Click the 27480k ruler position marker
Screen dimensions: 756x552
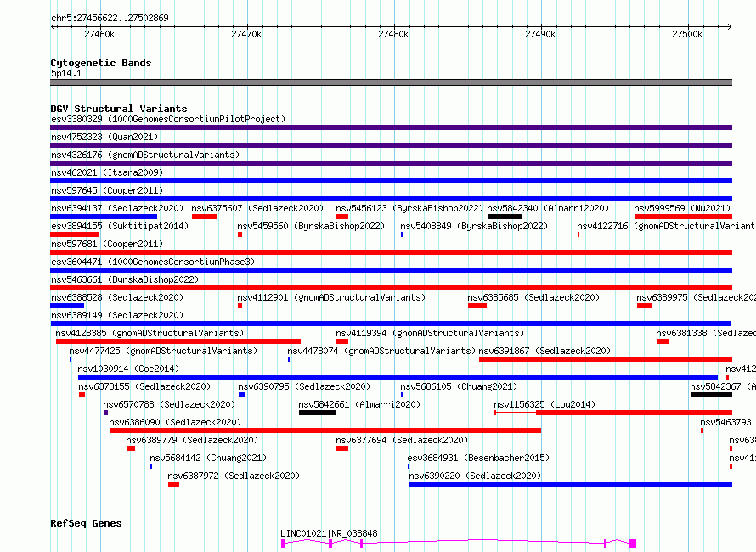(393, 34)
